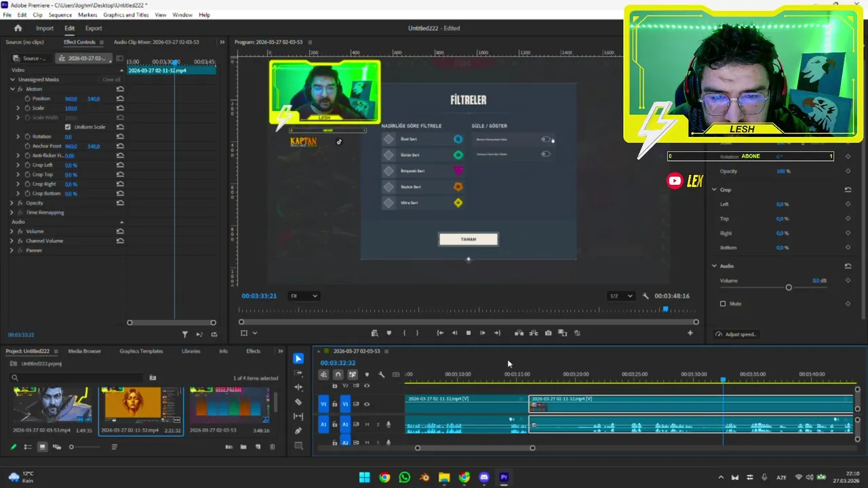
Task: Delete selected item with trash icon
Action: coord(273,447)
